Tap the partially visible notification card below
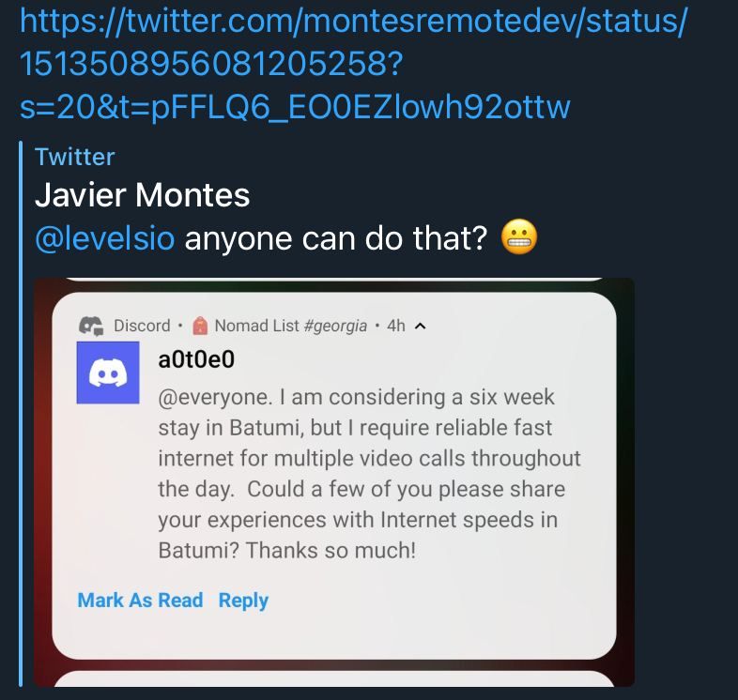The image size is (738, 700). tap(333, 677)
